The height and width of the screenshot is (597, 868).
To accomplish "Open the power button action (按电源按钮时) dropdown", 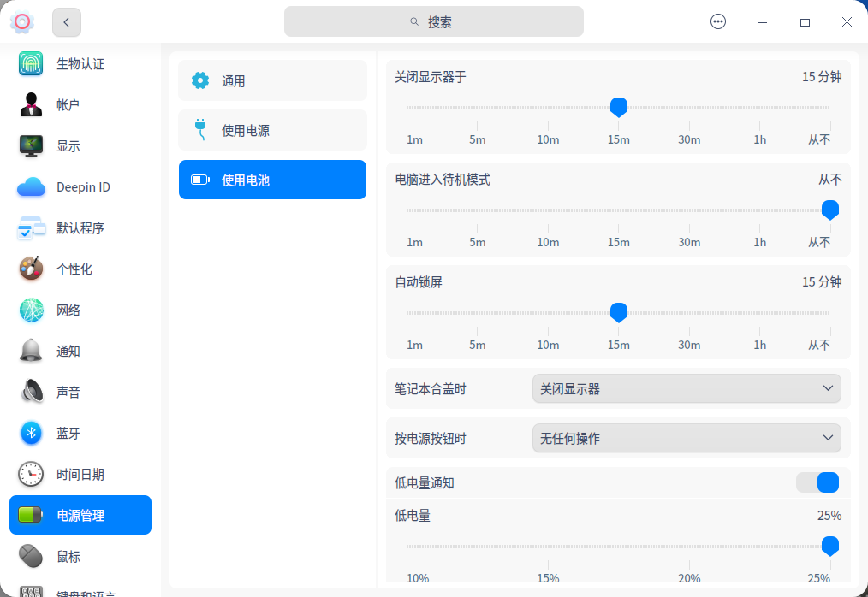I will (x=686, y=439).
